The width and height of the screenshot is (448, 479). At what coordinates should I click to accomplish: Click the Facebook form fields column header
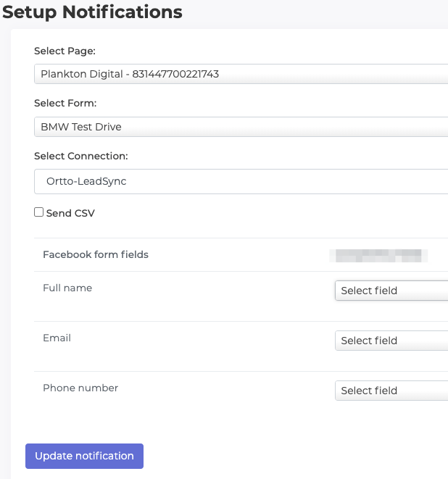(x=96, y=254)
